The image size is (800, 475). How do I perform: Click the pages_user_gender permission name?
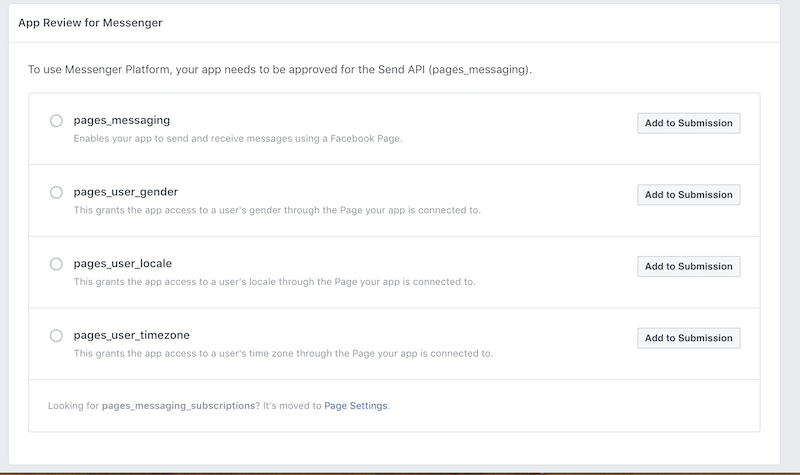pyautogui.click(x=126, y=191)
